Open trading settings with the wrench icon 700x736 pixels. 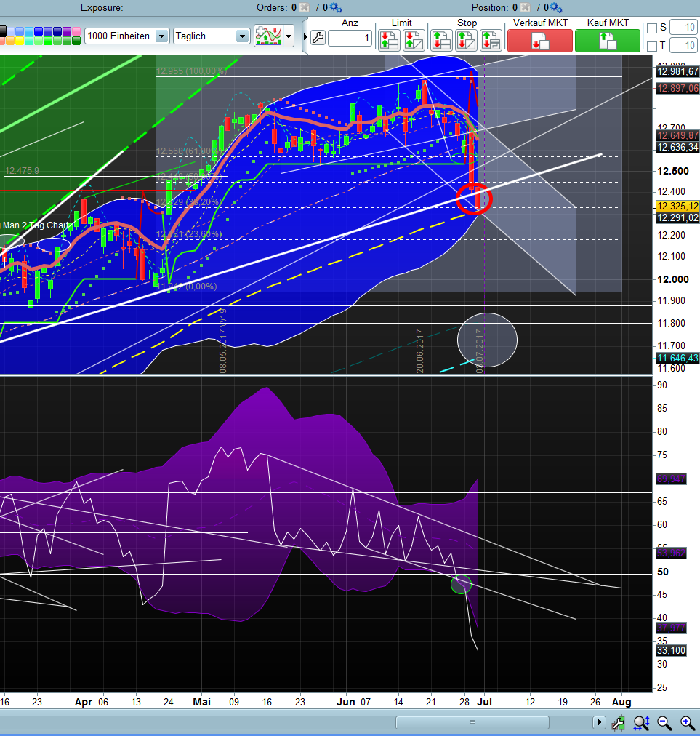318,38
